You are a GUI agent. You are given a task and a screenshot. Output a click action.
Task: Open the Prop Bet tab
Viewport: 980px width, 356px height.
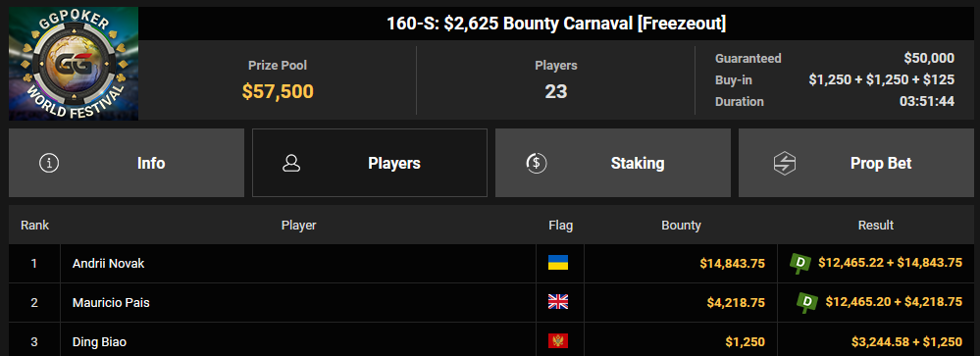pyautogui.click(x=856, y=163)
